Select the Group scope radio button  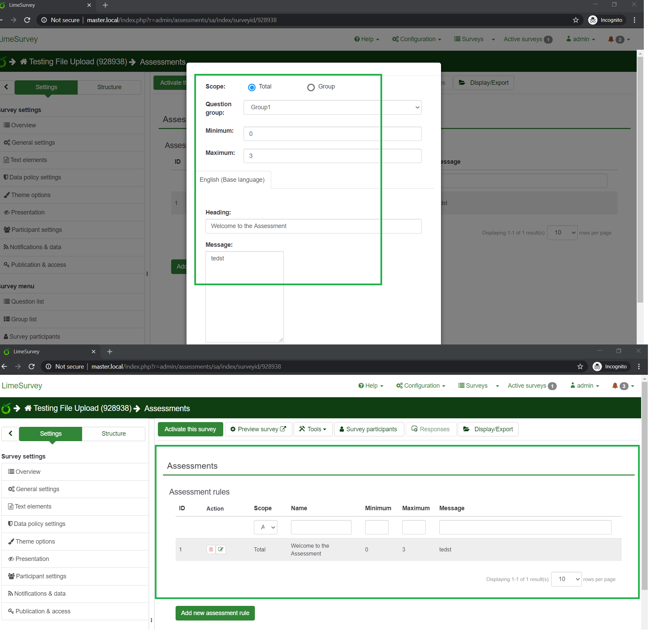311,87
